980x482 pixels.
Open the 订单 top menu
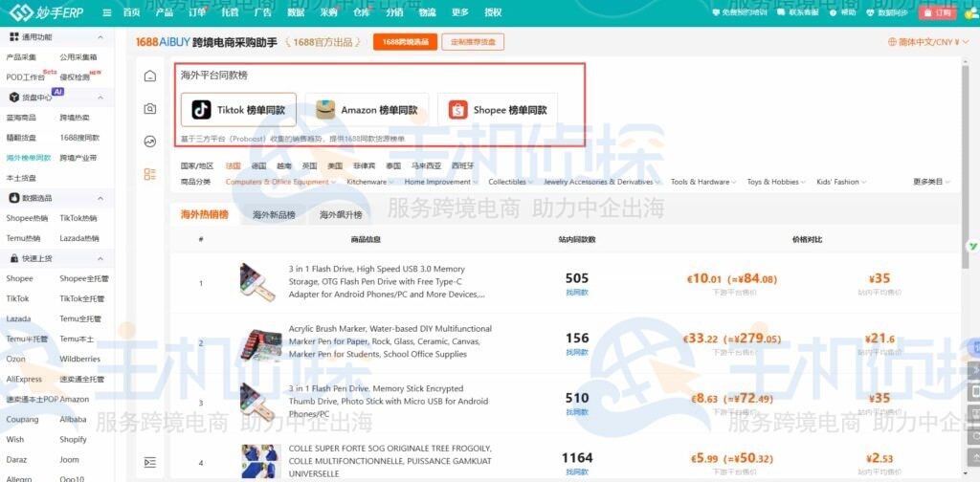197,12
